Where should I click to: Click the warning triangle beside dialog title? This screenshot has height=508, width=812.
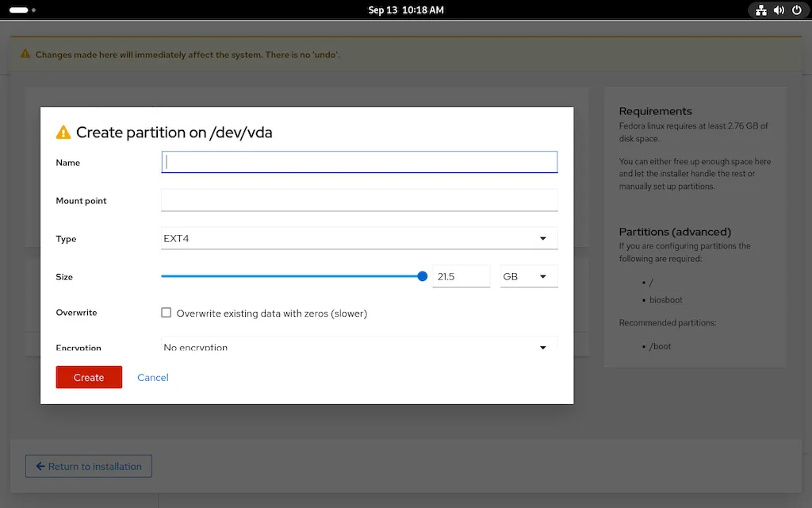click(63, 133)
